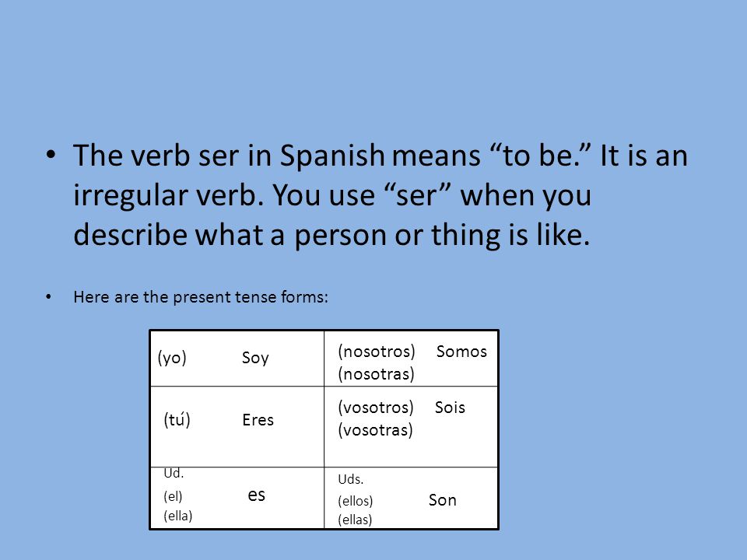The image size is (747, 560).
Task: Select the word 'Eres' in the table
Action: 258,420
